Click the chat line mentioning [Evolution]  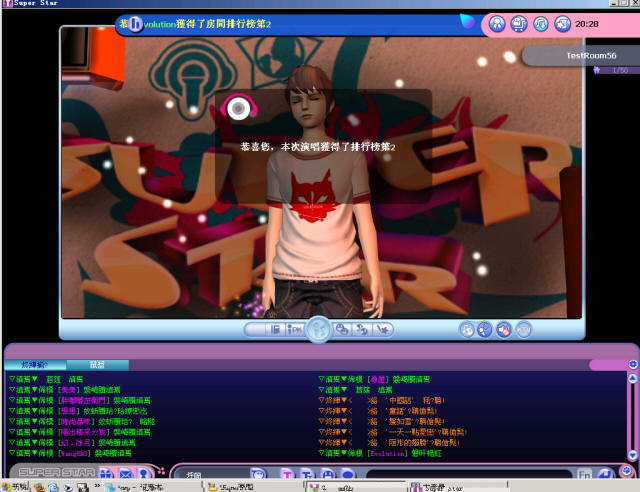(x=380, y=453)
